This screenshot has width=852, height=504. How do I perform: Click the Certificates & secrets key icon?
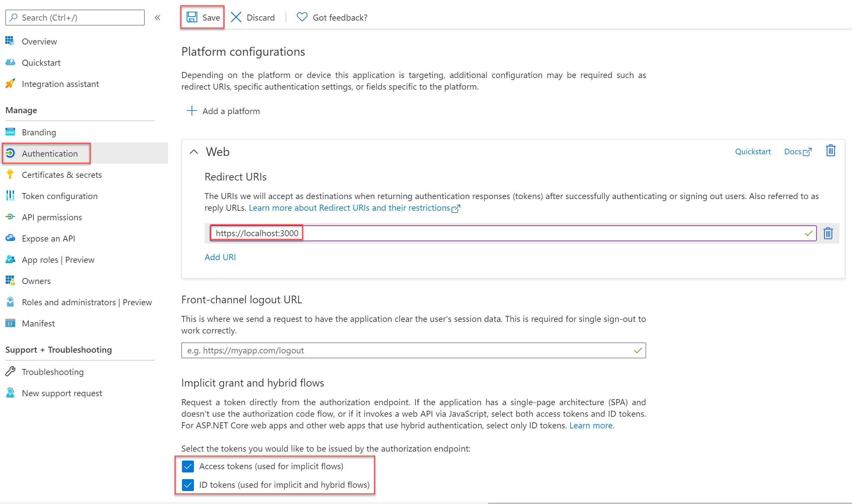tap(10, 175)
